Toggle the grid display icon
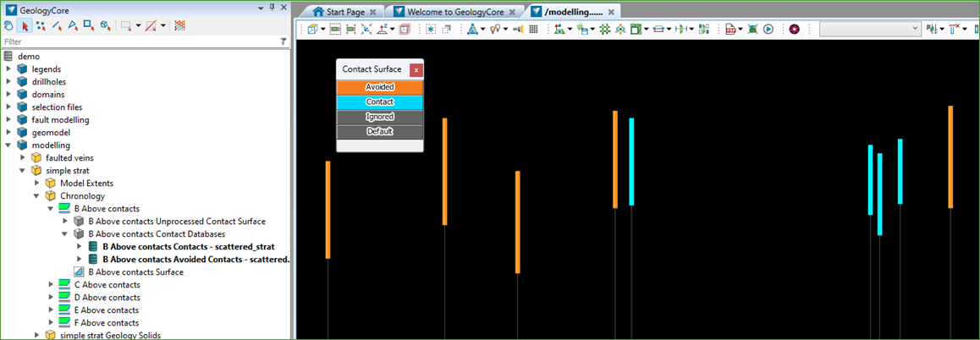980x340 pixels. [x=534, y=29]
